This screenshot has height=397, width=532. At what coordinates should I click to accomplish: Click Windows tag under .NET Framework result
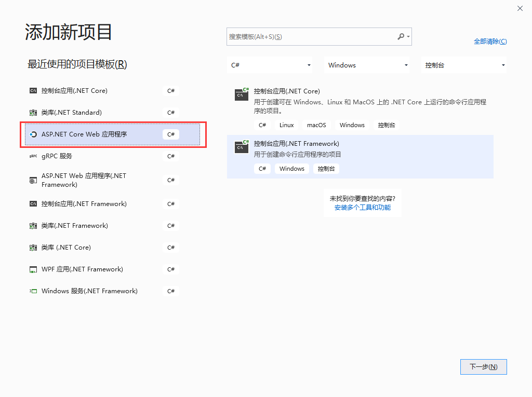[x=292, y=169]
